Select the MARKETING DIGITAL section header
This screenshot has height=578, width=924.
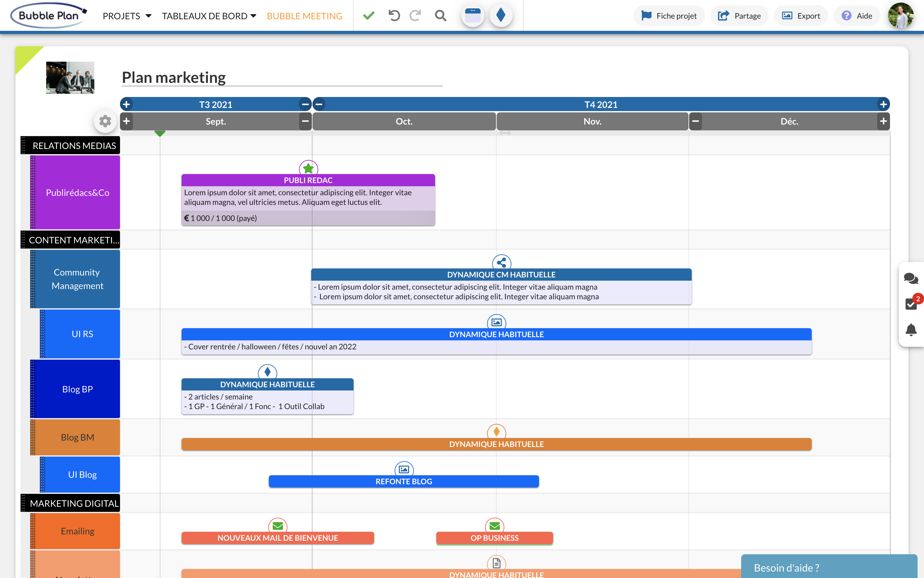(70, 503)
